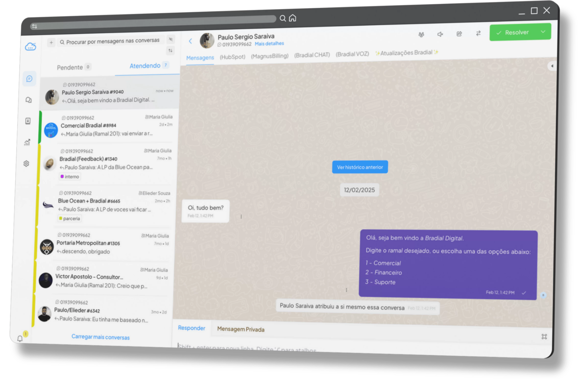Expand the Resolver dropdown arrow
Screen dimensions: 588x383
(x=543, y=32)
